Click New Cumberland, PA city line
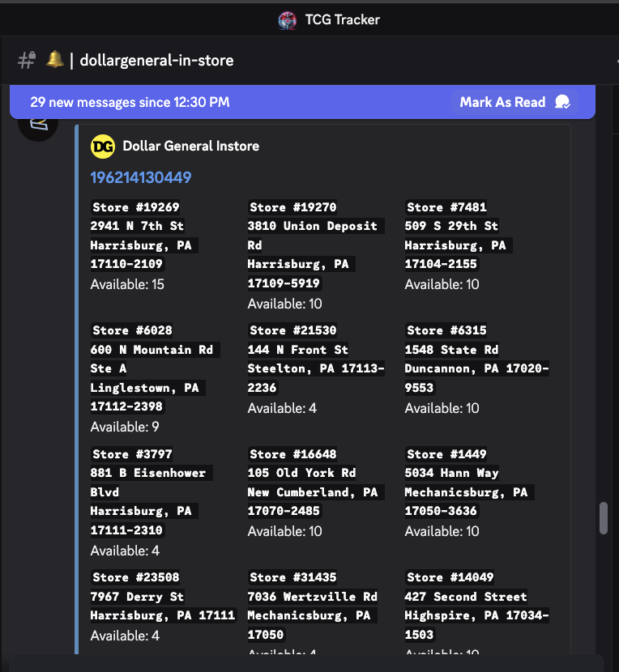Image resolution: width=619 pixels, height=672 pixels. pyautogui.click(x=313, y=492)
